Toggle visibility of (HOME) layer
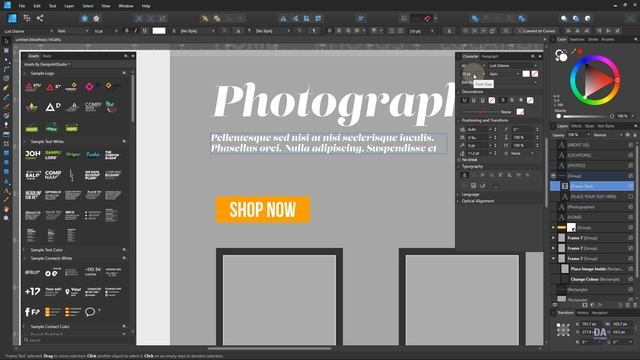The height and width of the screenshot is (360, 640). [631, 217]
